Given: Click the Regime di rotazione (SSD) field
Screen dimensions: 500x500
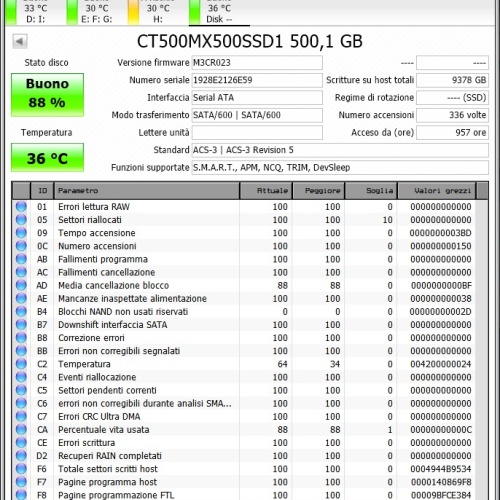Looking at the screenshot, I should coord(452,98).
